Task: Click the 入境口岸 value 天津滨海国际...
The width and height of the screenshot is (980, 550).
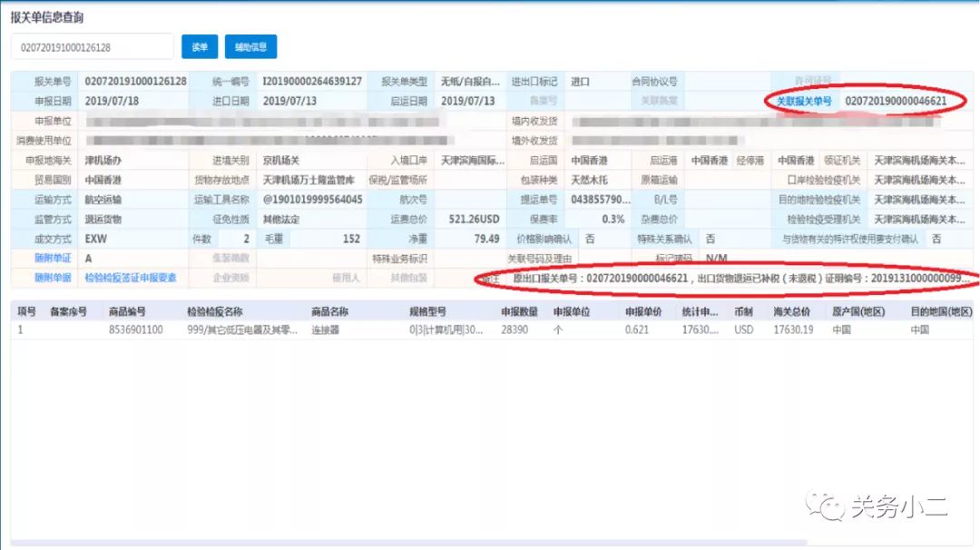Action: tap(473, 161)
